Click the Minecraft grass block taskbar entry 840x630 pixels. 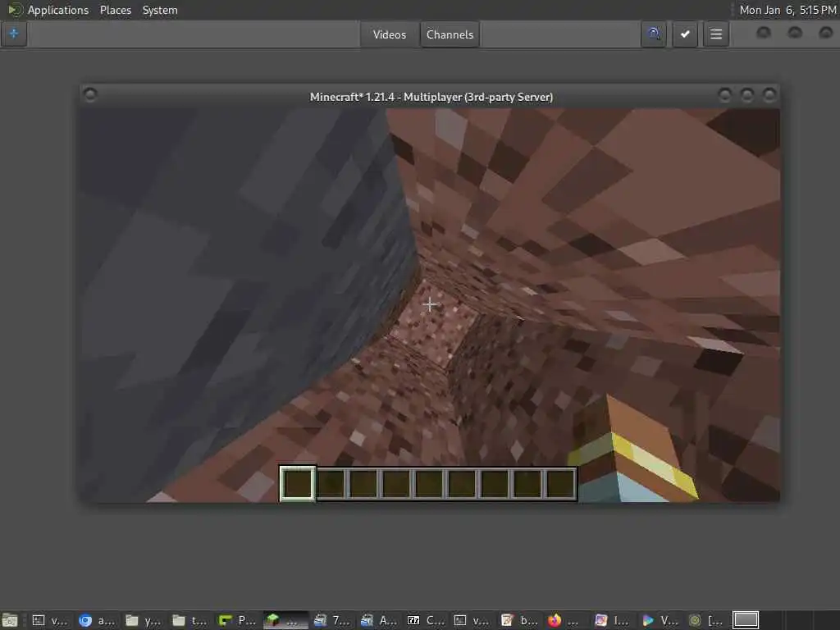click(x=285, y=620)
